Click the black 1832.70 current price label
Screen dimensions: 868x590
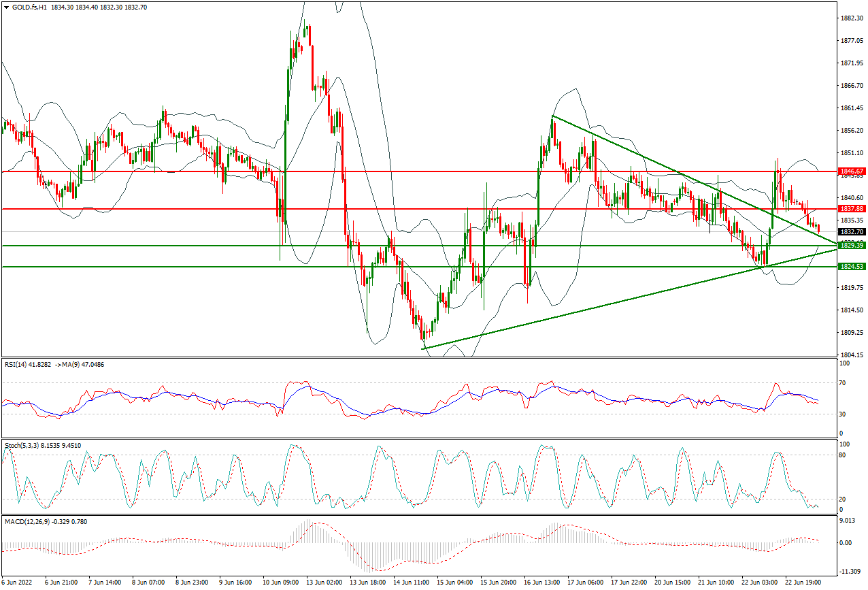(x=852, y=231)
